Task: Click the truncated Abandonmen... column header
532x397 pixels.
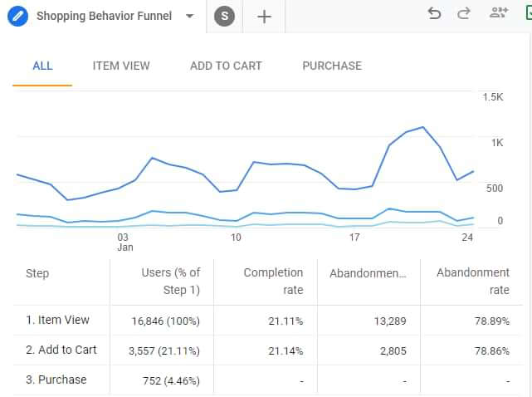Action: click(x=368, y=273)
